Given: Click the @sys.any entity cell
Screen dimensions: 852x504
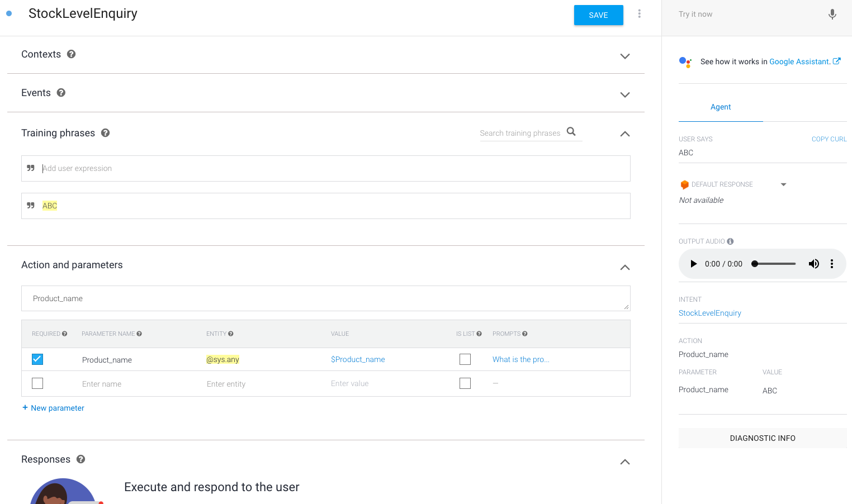Looking at the screenshot, I should (223, 359).
